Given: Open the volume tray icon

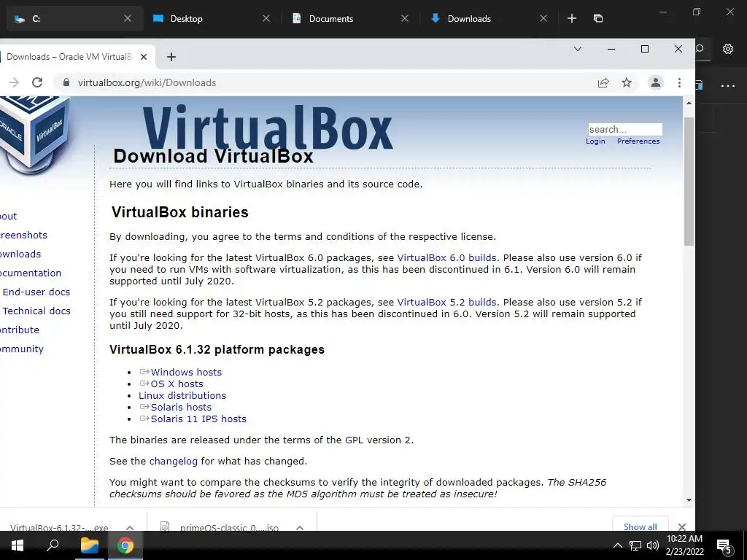Looking at the screenshot, I should pyautogui.click(x=653, y=545).
